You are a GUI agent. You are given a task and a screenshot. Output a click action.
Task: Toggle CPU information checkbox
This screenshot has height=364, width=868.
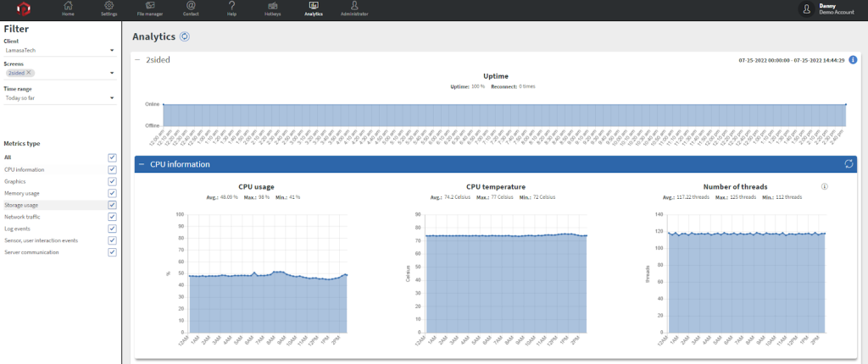(x=113, y=170)
